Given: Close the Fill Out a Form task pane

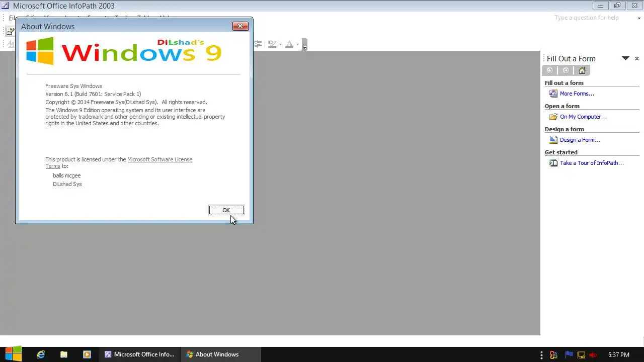Looking at the screenshot, I should (636, 58).
